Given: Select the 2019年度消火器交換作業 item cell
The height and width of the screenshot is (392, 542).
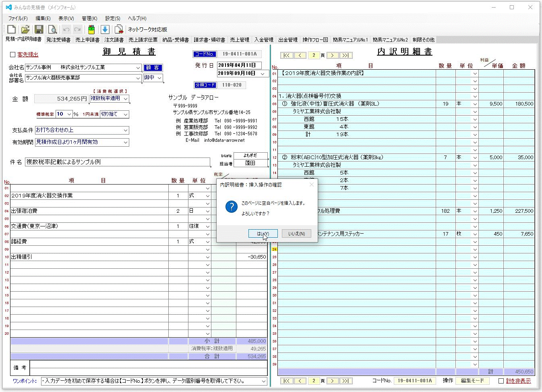Looking at the screenshot, I should tap(89, 196).
